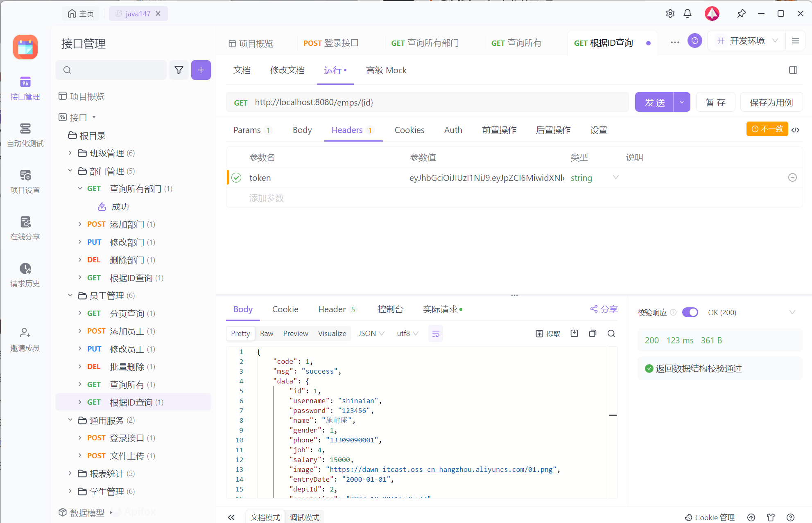This screenshot has width=812, height=523.
Task: Switch to the Params tab
Action: tap(251, 130)
